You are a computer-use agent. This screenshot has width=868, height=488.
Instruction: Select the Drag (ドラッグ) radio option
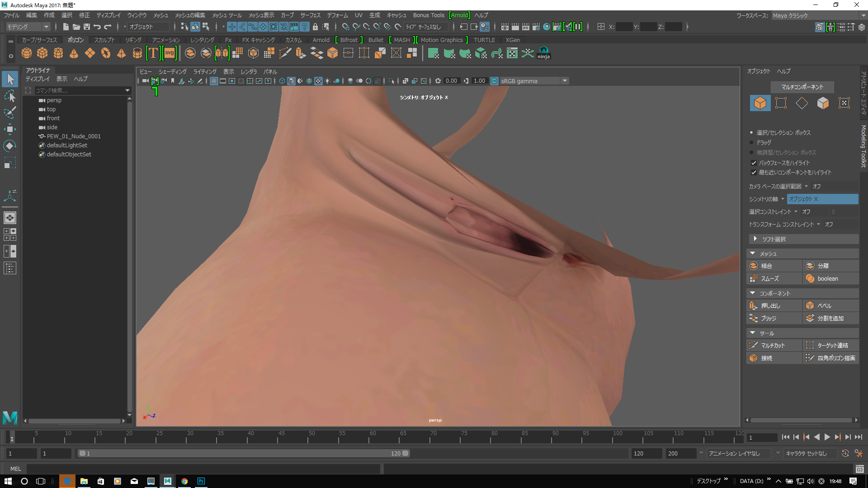752,142
